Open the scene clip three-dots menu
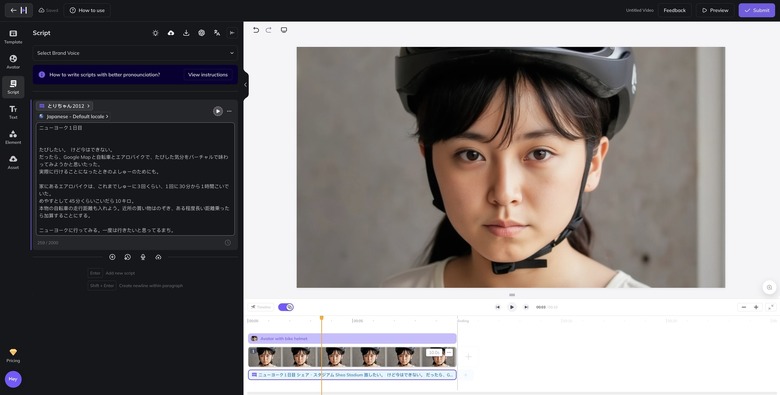Screen dimensions: 780x395 pos(449,352)
